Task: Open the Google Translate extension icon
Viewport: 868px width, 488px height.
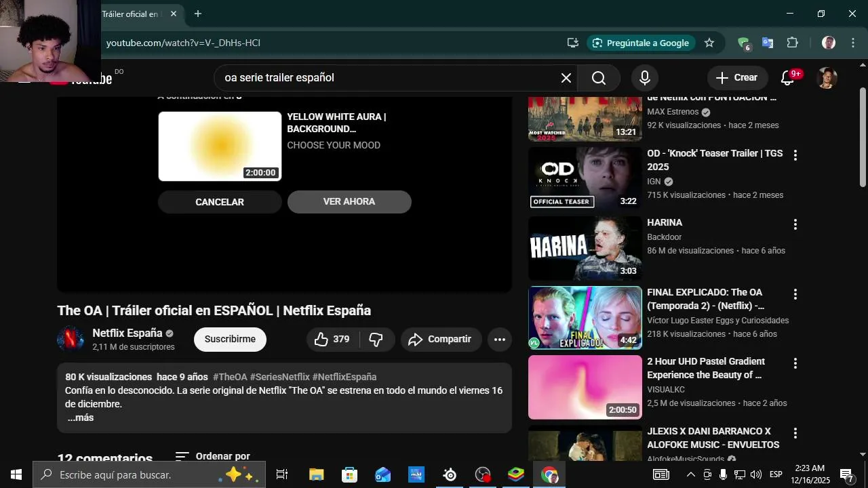Action: click(x=768, y=43)
